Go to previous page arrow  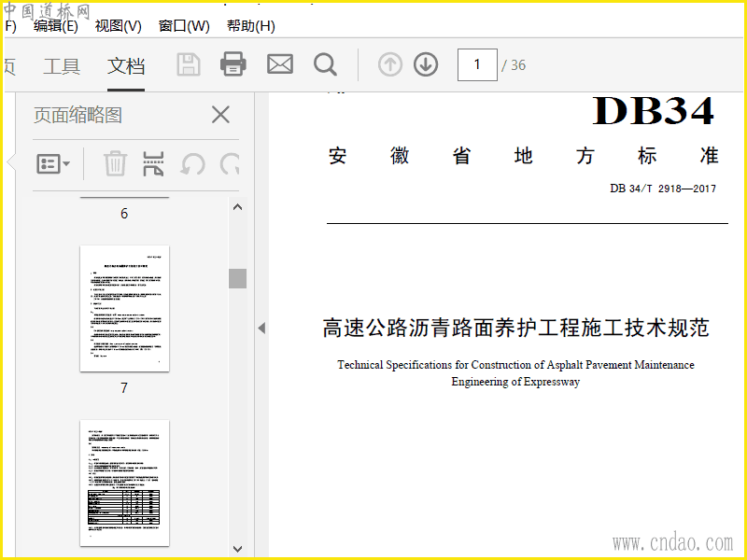[390, 64]
